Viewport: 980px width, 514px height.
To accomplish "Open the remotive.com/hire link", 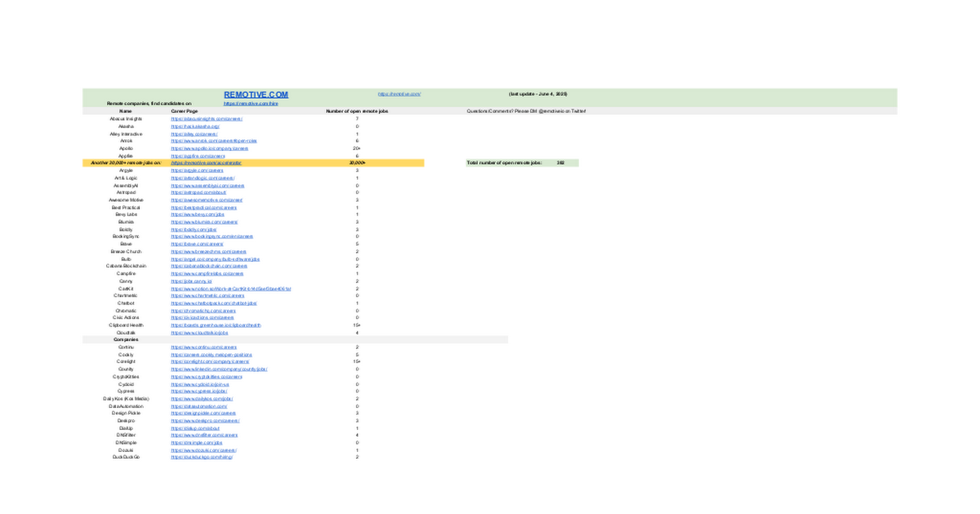I will click(x=251, y=104).
